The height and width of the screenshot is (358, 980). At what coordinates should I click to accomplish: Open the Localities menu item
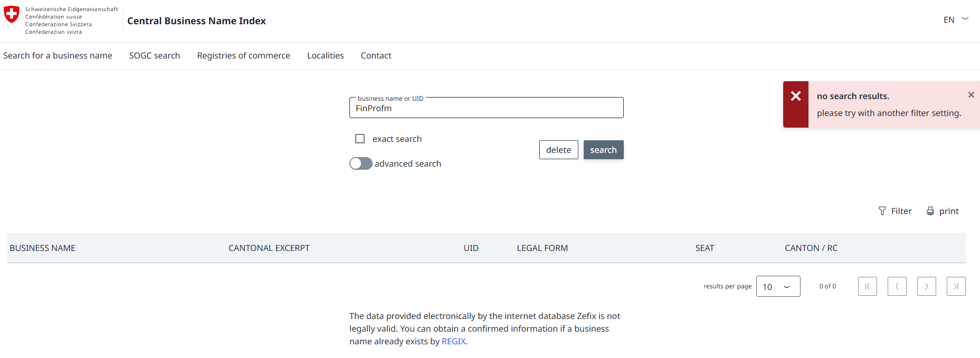325,55
